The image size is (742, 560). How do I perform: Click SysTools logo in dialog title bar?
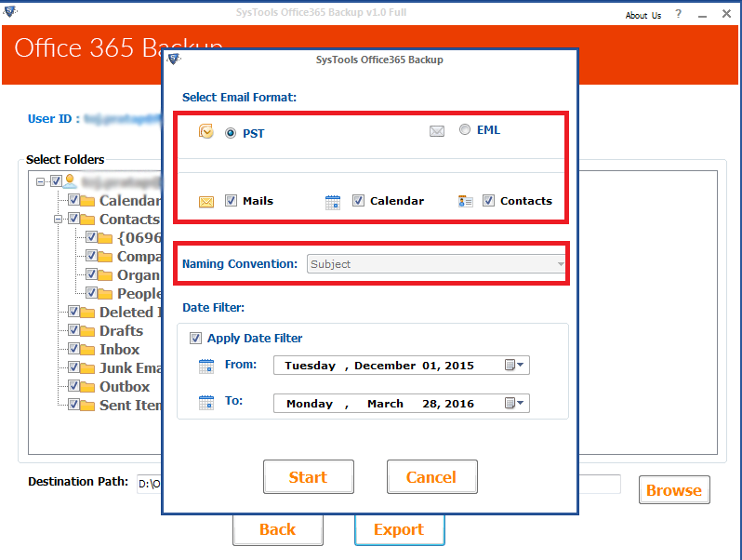[x=174, y=59]
